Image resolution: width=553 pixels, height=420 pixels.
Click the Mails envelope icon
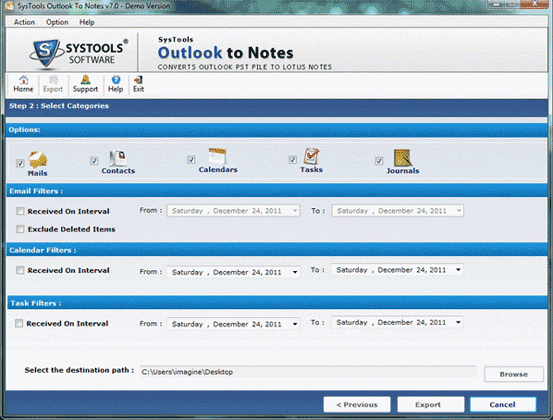click(x=38, y=160)
